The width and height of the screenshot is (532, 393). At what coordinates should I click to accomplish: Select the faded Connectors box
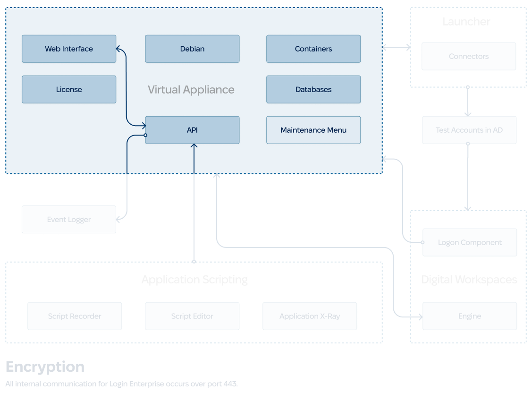pyautogui.click(x=468, y=56)
